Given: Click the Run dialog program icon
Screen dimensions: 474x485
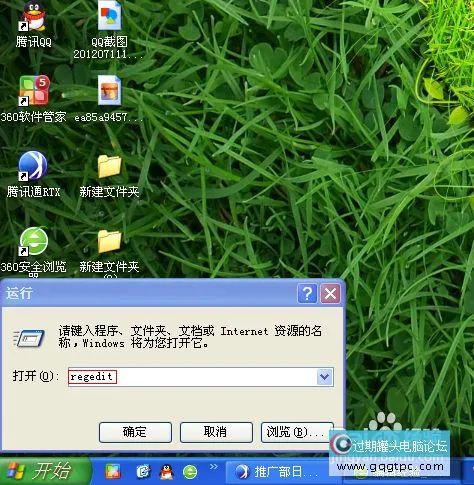Looking at the screenshot, I should (29, 338).
